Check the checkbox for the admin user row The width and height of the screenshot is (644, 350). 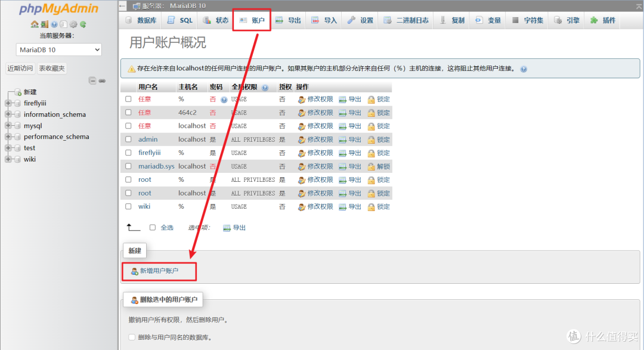[128, 139]
